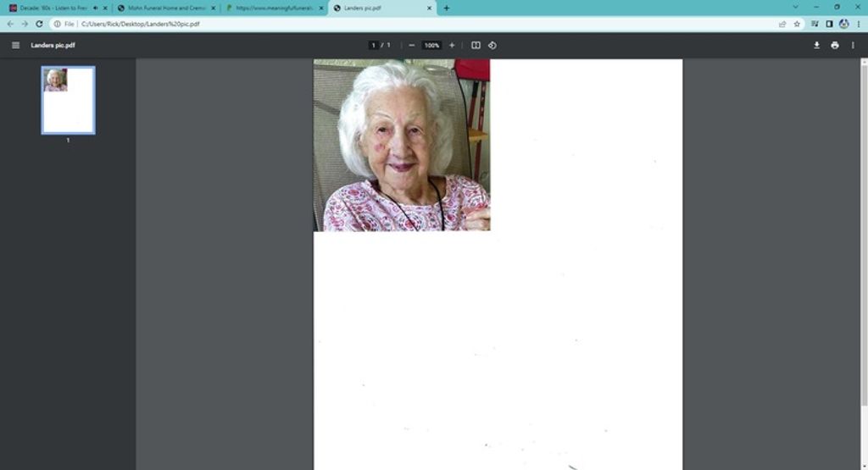The height and width of the screenshot is (470, 868).
Task: Toggle the PDF sidebar menu icon
Action: pyautogui.click(x=15, y=46)
